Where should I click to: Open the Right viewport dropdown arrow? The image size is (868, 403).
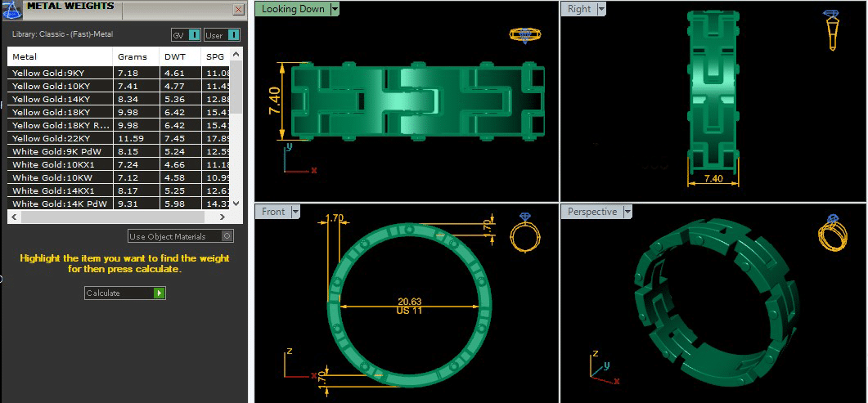[601, 9]
